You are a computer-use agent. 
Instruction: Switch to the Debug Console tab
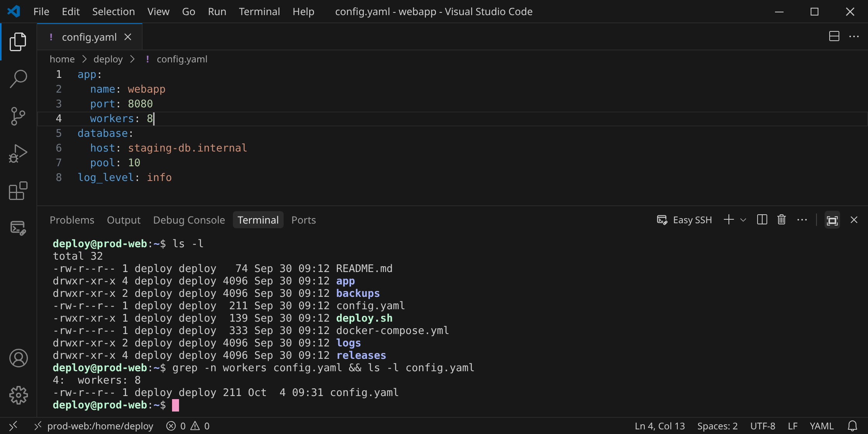click(189, 220)
